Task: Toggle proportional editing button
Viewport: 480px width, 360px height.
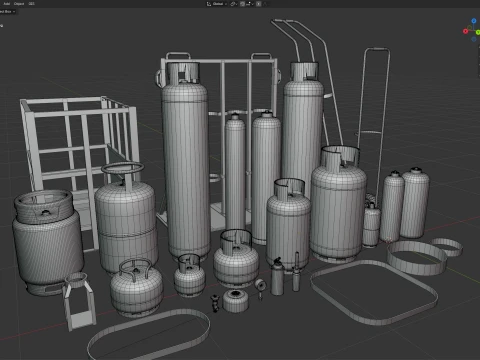Action: tap(258, 4)
